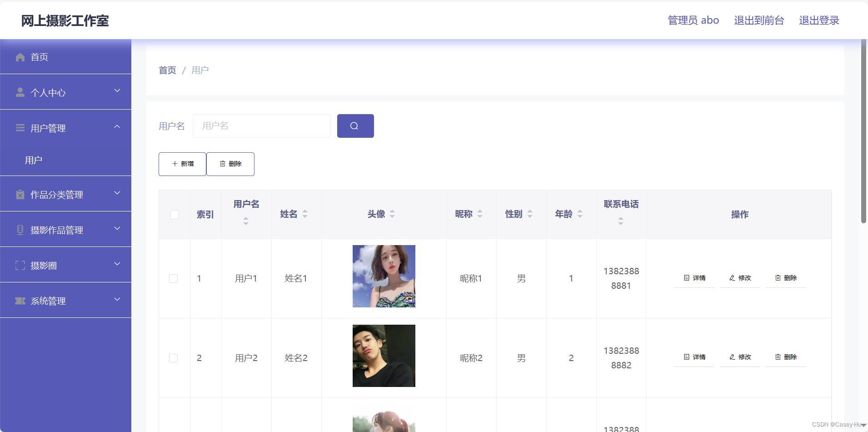Sort by 昵称 column arrows
This screenshot has width=868, height=432.
pos(480,214)
